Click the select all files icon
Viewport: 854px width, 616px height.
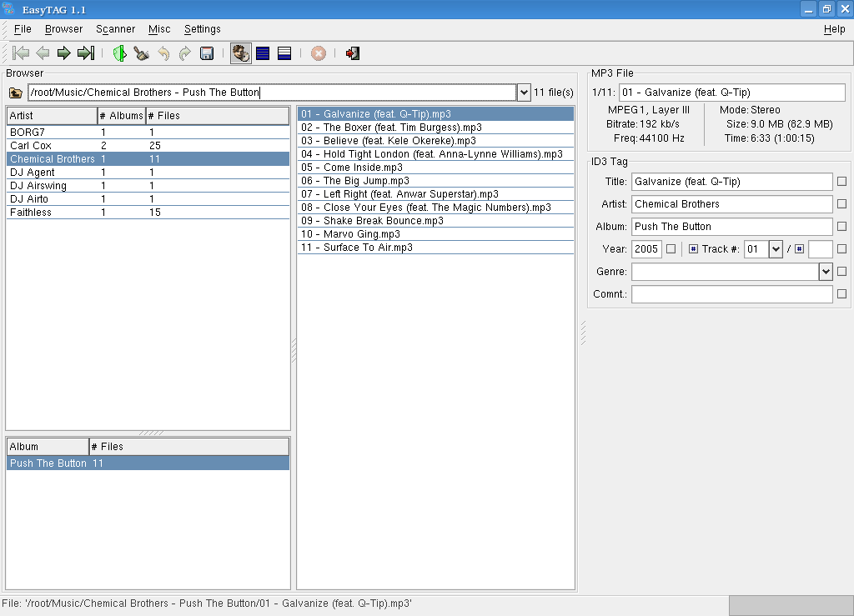(x=263, y=53)
